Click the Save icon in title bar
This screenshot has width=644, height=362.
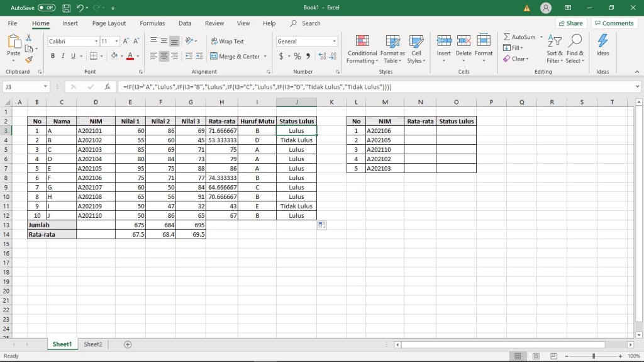click(x=66, y=8)
